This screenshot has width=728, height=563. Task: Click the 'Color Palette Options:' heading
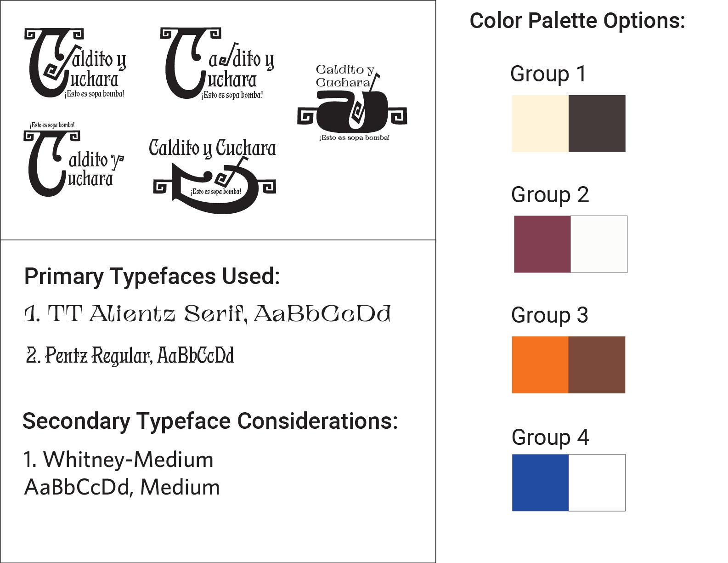coord(577,21)
